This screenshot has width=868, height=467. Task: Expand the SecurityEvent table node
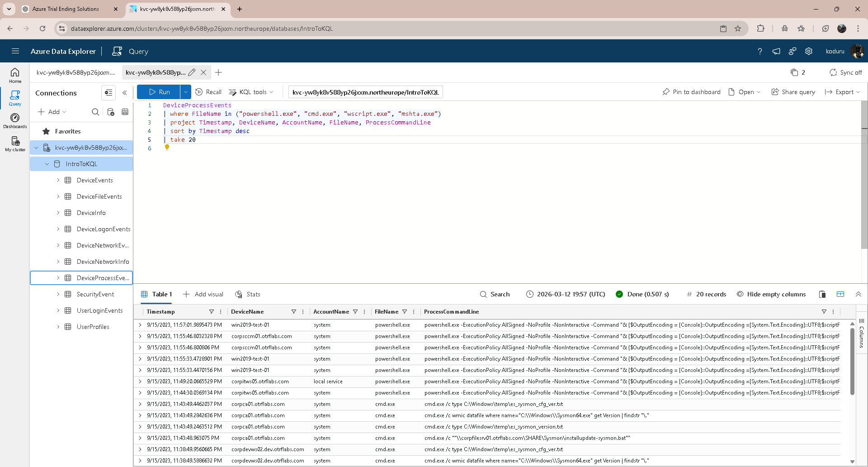[x=58, y=294]
